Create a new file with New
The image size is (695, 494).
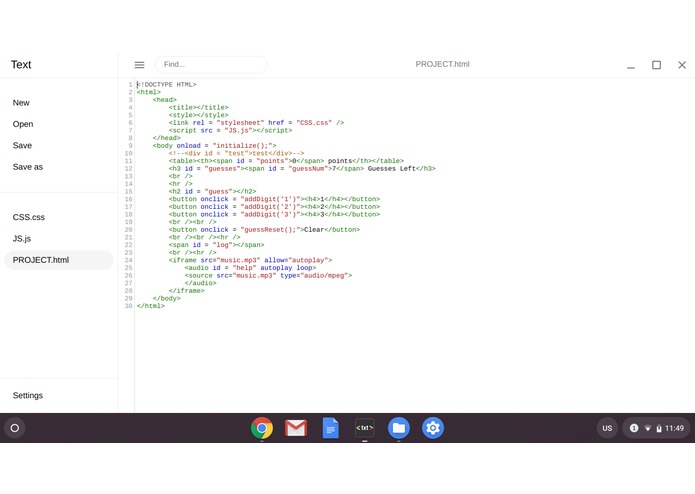[x=21, y=103]
